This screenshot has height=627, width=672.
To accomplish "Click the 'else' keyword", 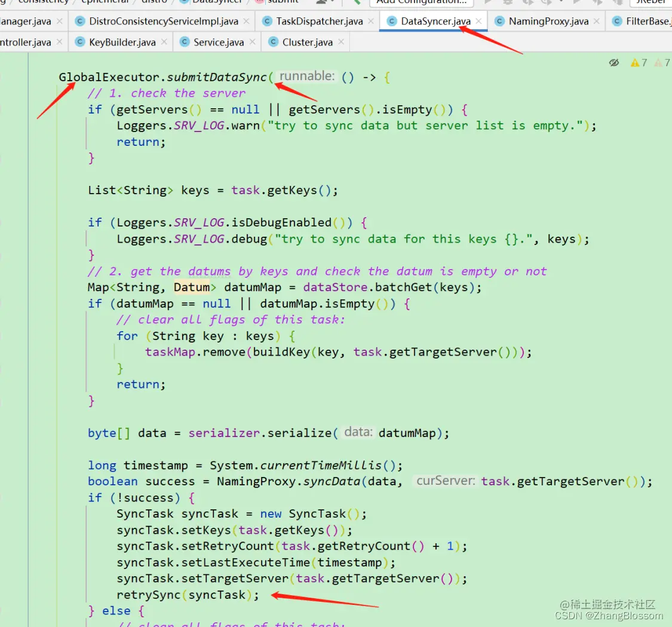I will click(116, 611).
